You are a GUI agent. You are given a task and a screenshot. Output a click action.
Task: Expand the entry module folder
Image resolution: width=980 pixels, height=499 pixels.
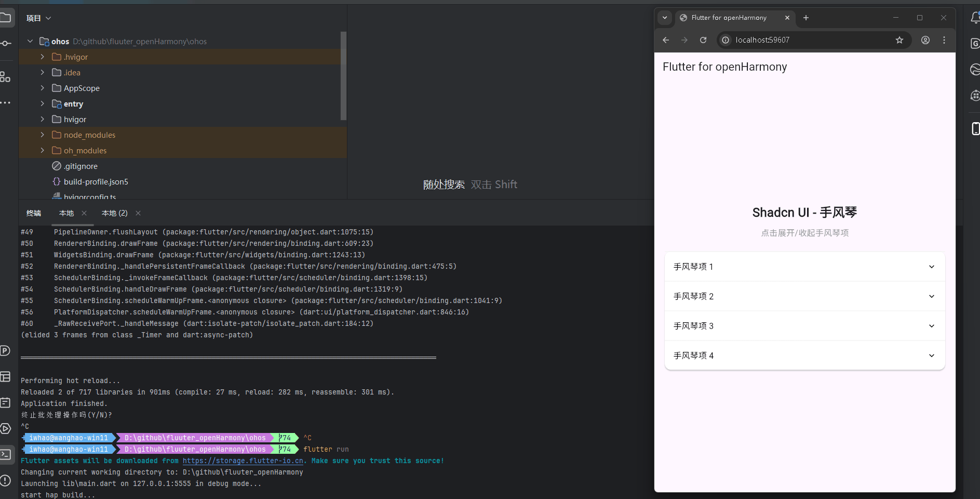(43, 103)
